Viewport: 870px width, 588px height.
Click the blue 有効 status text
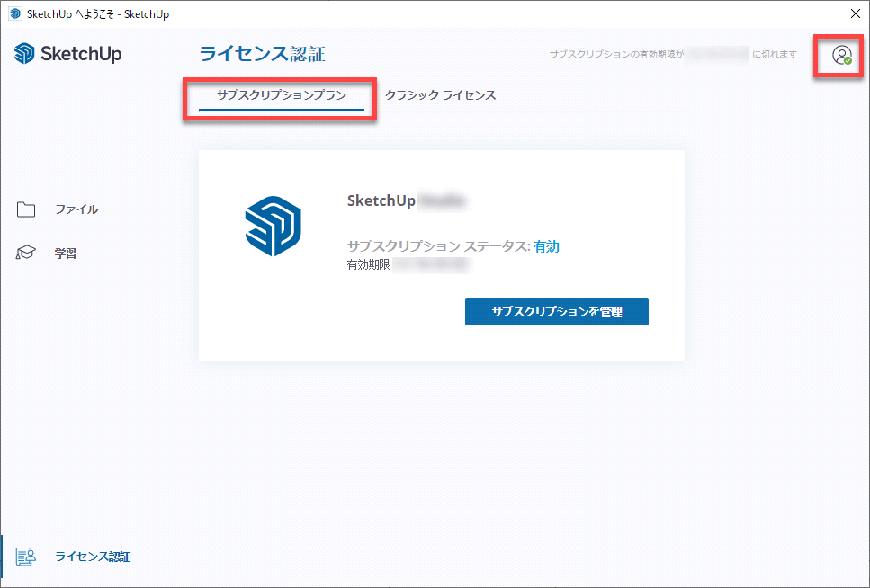pos(546,246)
